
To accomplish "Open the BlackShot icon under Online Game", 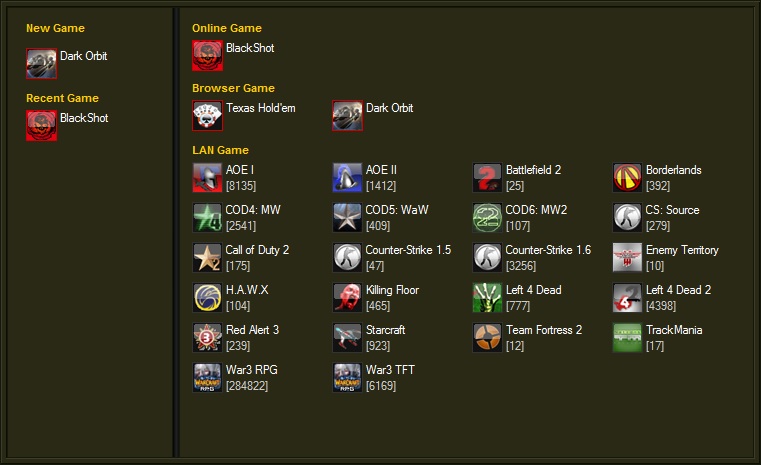I will pyautogui.click(x=207, y=55).
